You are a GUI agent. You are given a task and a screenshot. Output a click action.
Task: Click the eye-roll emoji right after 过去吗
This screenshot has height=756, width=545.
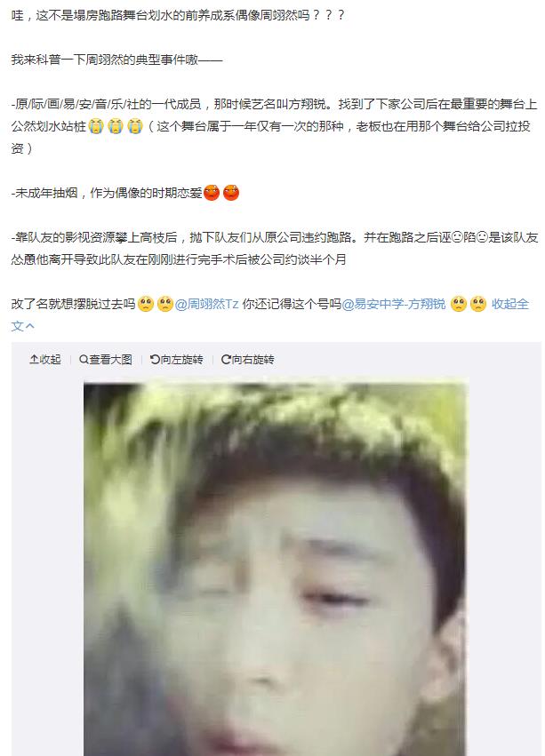tap(145, 304)
